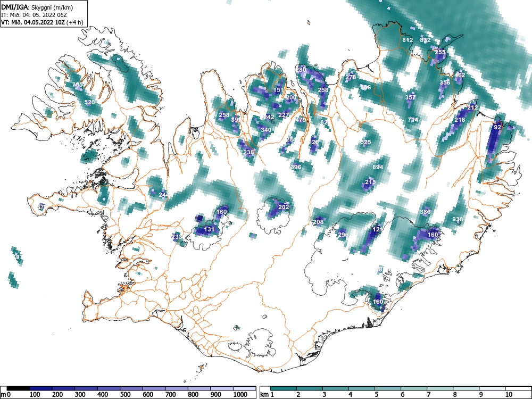Click the visibility value 462 on the map
The width and height of the screenshot is (532, 399).
[x=460, y=75]
